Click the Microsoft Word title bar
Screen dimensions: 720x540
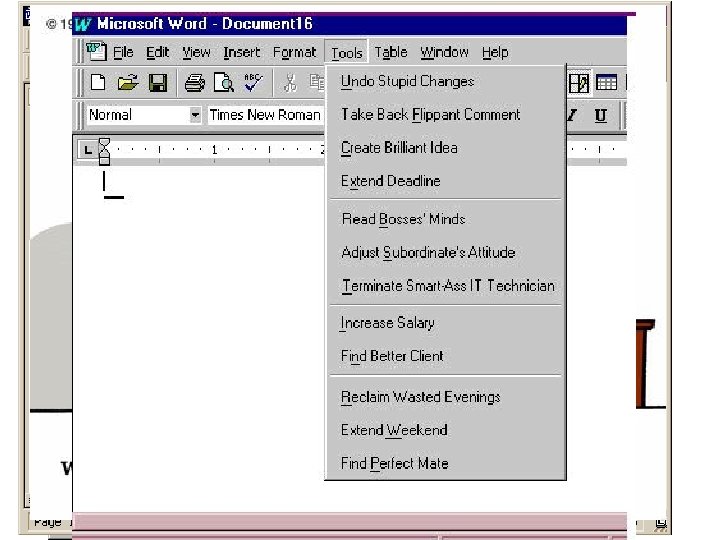[349, 24]
